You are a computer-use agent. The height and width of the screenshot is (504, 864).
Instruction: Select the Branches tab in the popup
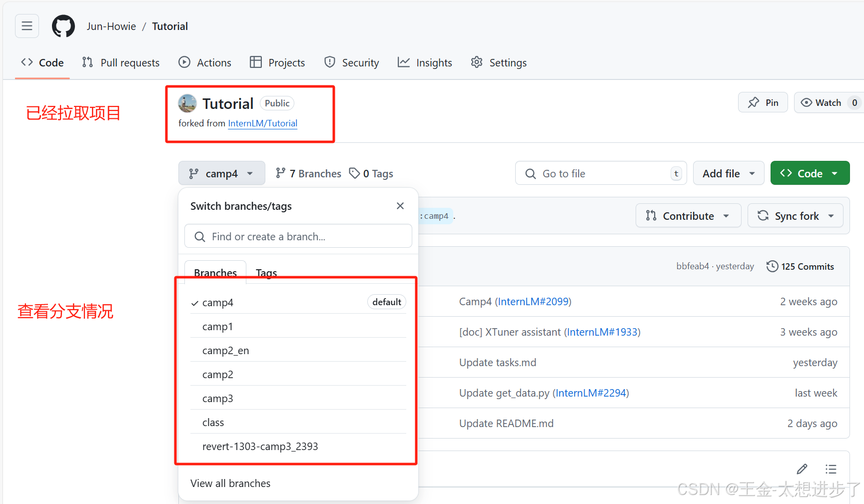point(215,273)
